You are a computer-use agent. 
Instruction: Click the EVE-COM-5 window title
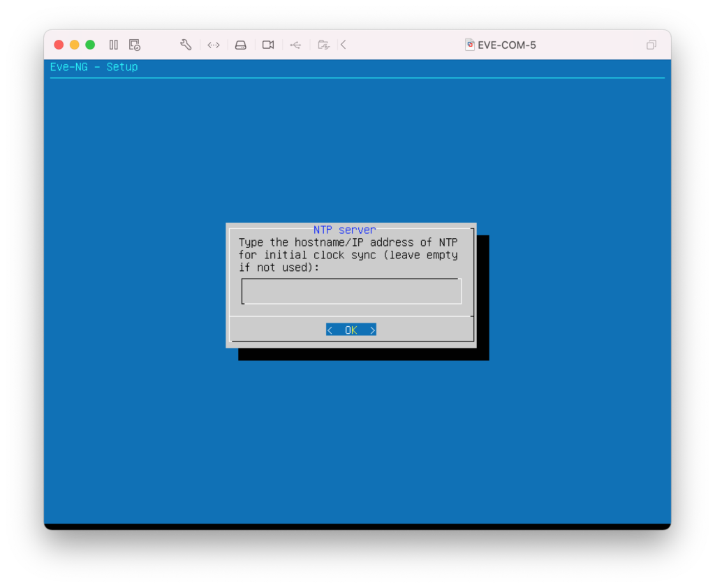507,45
